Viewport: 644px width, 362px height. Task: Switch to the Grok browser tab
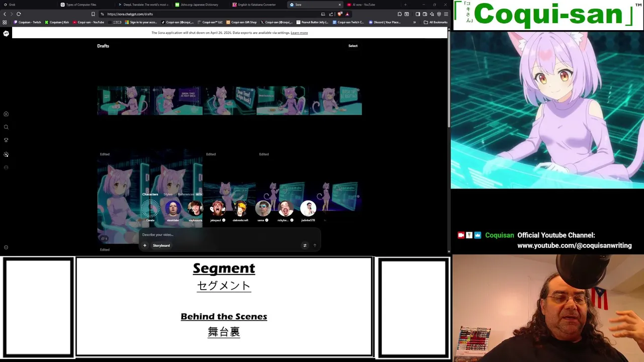pos(28,5)
